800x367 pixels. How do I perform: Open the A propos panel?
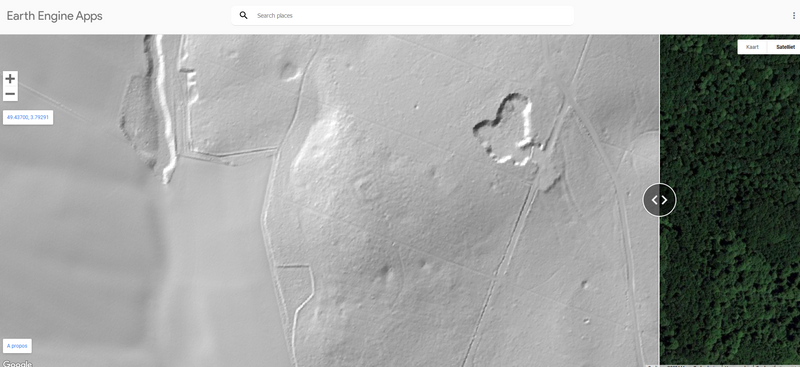[x=17, y=346]
